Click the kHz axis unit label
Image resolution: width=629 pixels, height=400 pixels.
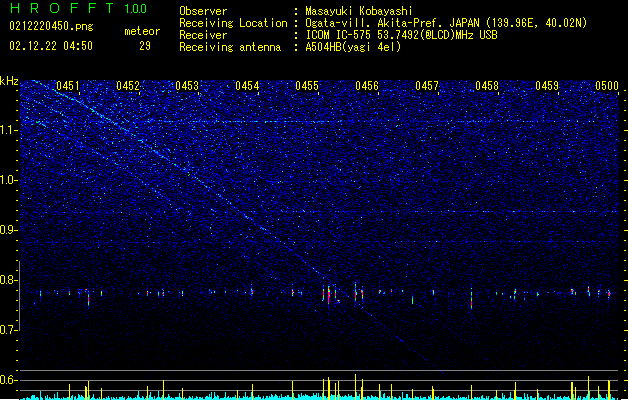(x=9, y=81)
